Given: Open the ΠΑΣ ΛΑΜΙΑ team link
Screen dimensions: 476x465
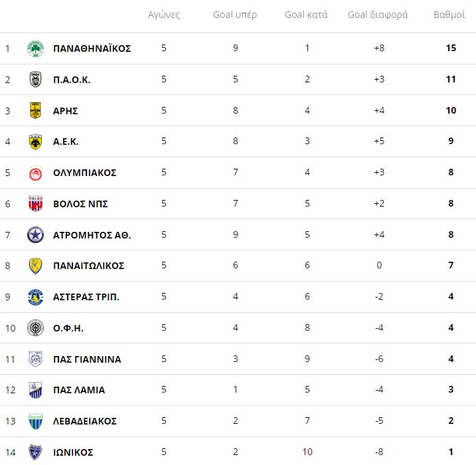Looking at the screenshot, I should [x=79, y=390].
